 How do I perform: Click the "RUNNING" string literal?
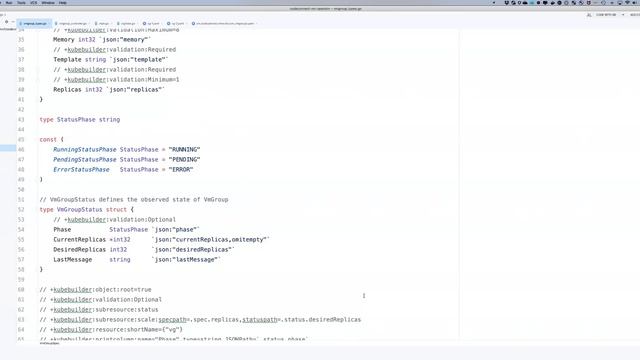click(x=184, y=149)
